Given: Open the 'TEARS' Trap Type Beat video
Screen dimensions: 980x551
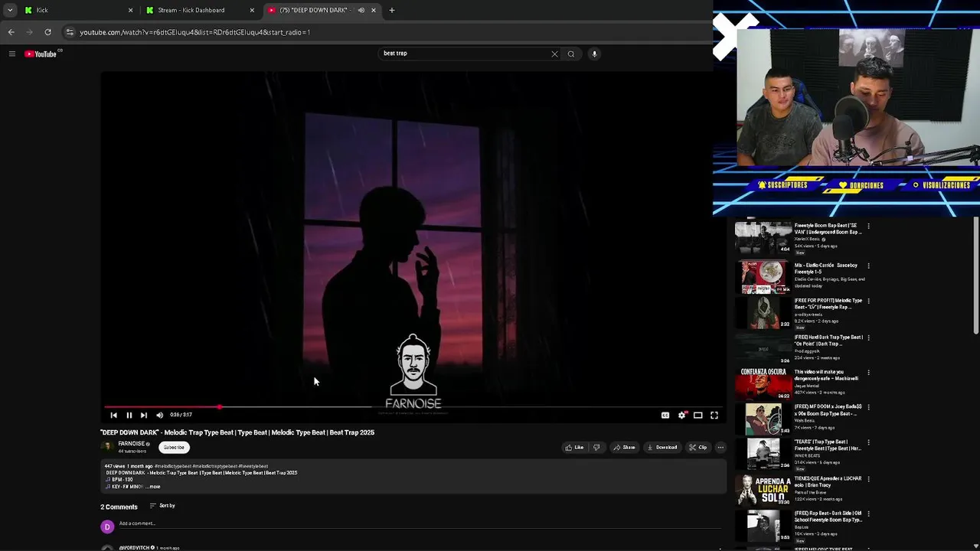Looking at the screenshot, I should 763,454.
